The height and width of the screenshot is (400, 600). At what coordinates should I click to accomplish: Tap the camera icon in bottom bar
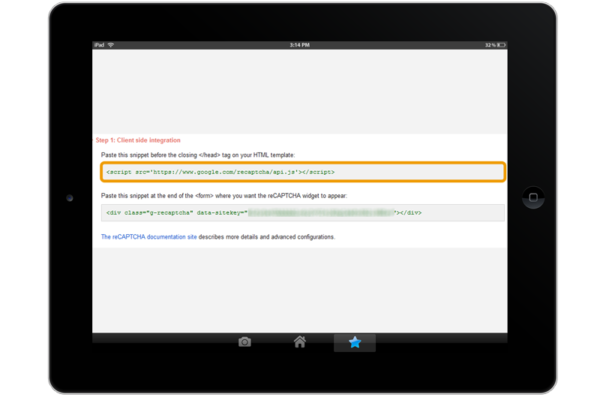245,342
